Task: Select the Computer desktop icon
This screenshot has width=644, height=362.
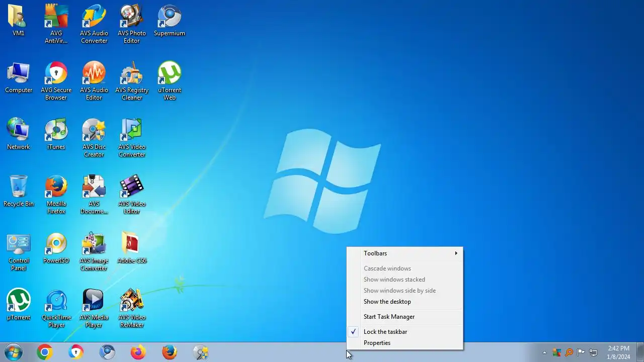Action: (19, 77)
